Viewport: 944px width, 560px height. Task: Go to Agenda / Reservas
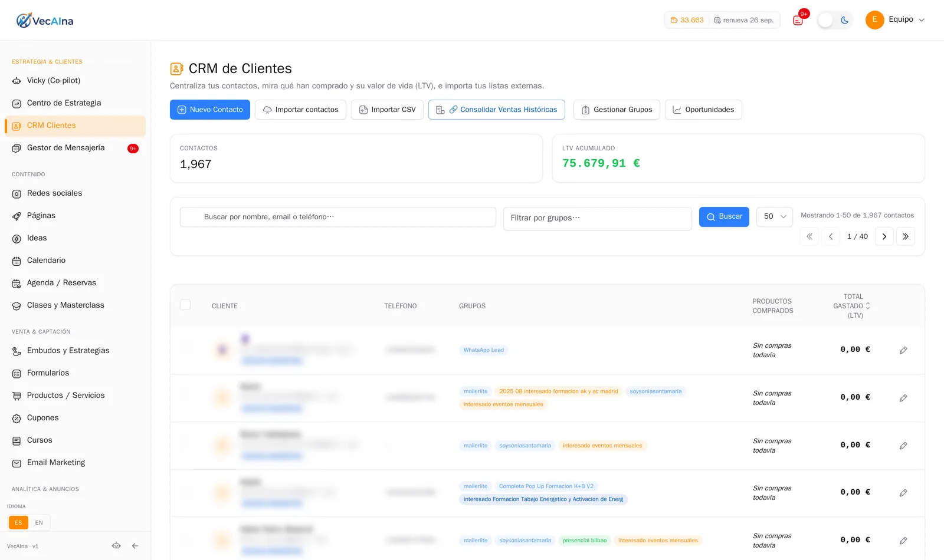(75, 283)
